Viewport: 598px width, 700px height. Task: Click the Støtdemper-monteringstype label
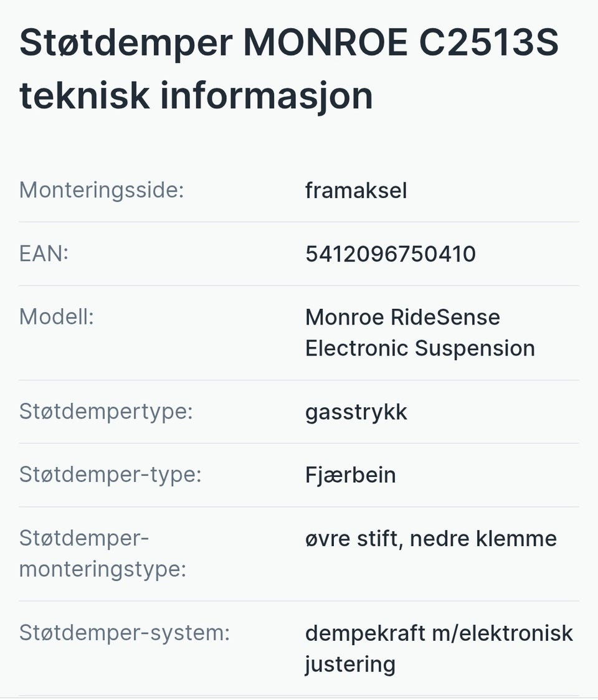(x=103, y=554)
